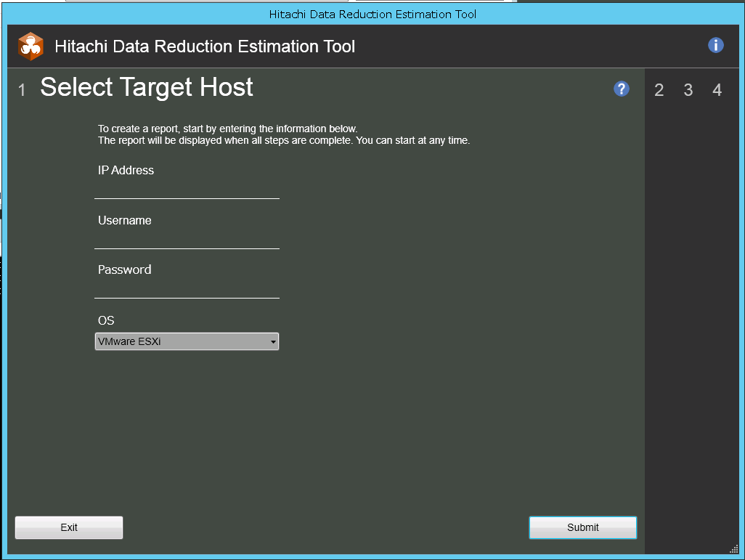The image size is (745, 560).
Task: Click the 'Select Target Host' heading
Action: tap(147, 87)
